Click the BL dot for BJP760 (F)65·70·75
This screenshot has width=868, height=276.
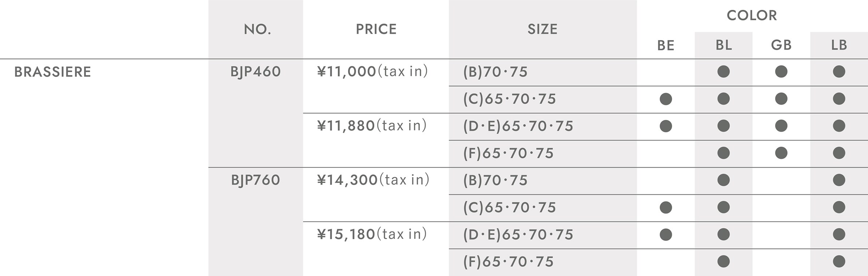coord(723,261)
